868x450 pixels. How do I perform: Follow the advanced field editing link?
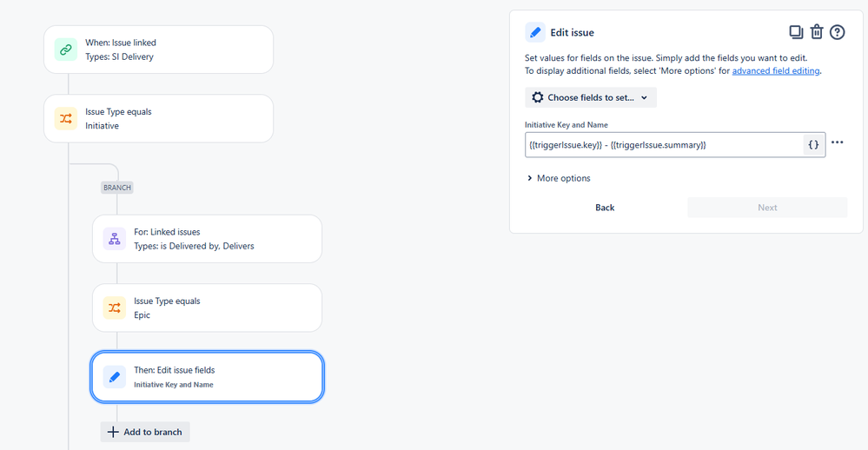[x=776, y=71]
